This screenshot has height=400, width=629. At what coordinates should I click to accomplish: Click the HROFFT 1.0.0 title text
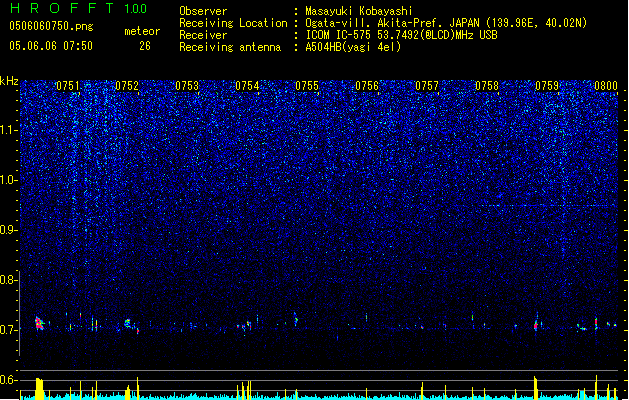[78, 8]
